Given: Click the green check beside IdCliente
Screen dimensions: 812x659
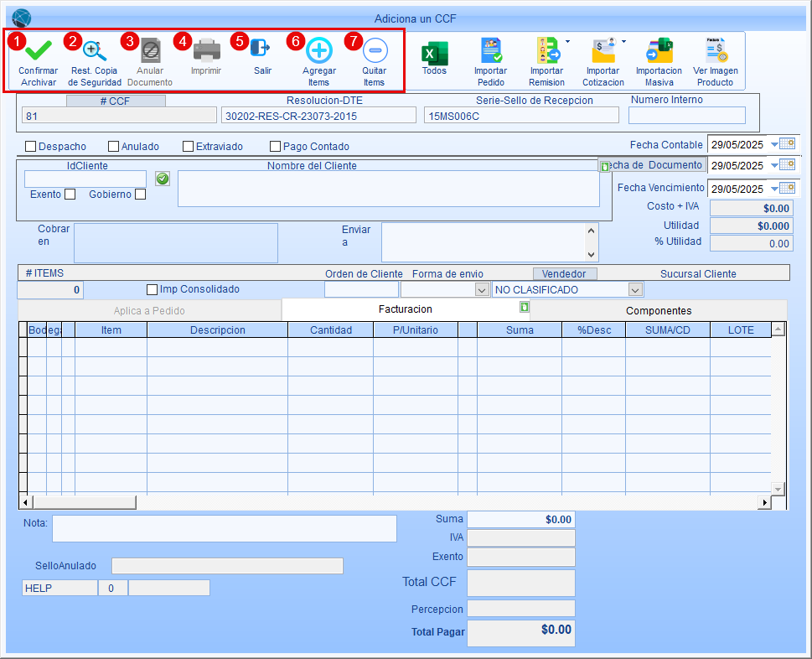Looking at the screenshot, I should [163, 179].
